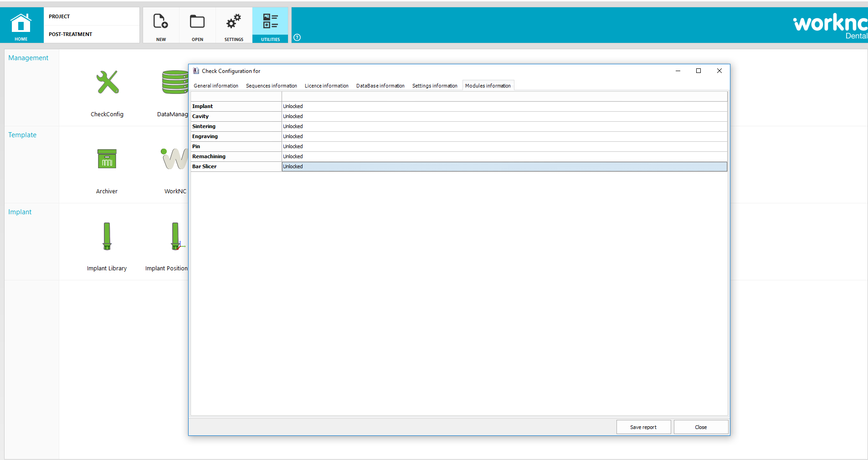868x460 pixels.
Task: Click the New project icon
Action: coord(160,25)
